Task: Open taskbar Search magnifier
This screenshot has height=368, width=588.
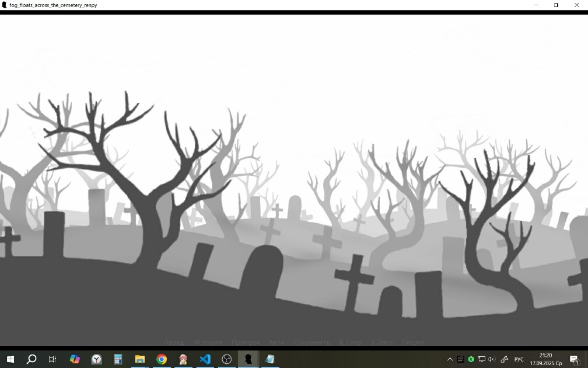Action: coord(32,359)
